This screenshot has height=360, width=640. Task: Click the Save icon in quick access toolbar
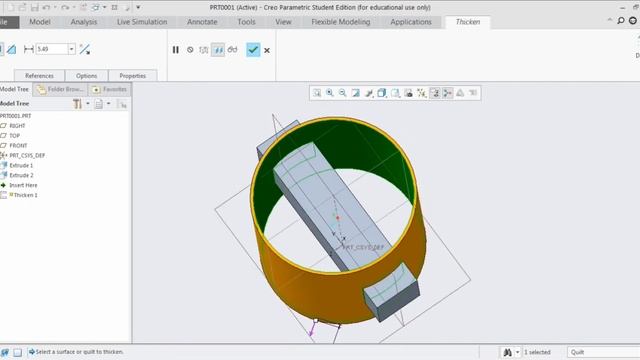tap(35, 7)
